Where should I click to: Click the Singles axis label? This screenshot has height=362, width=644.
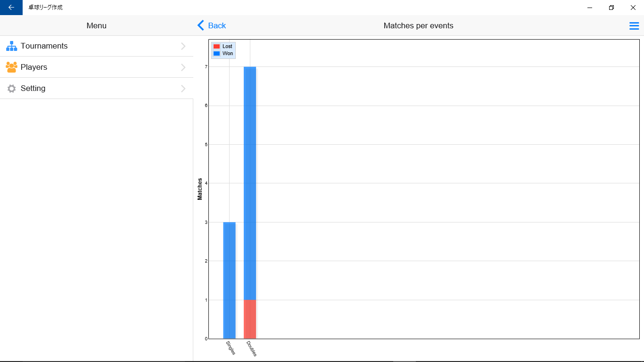click(x=231, y=348)
